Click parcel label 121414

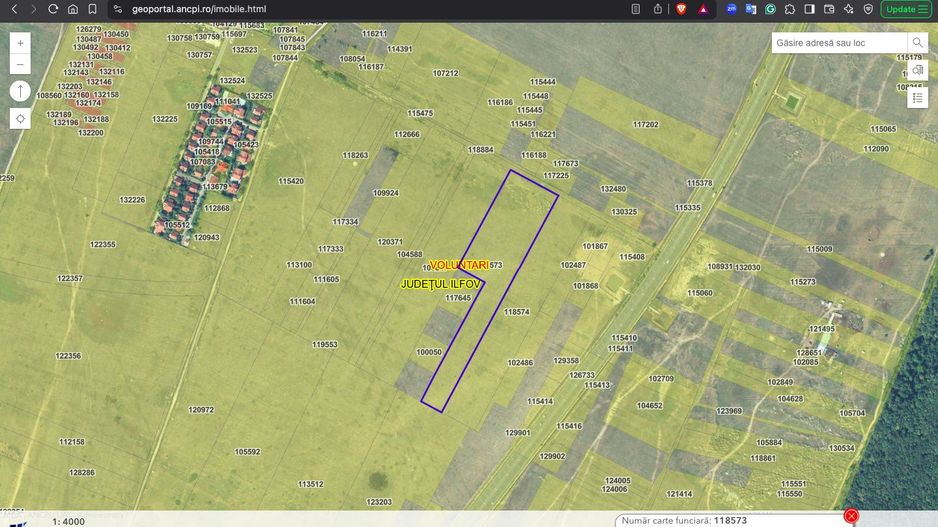pos(679,494)
